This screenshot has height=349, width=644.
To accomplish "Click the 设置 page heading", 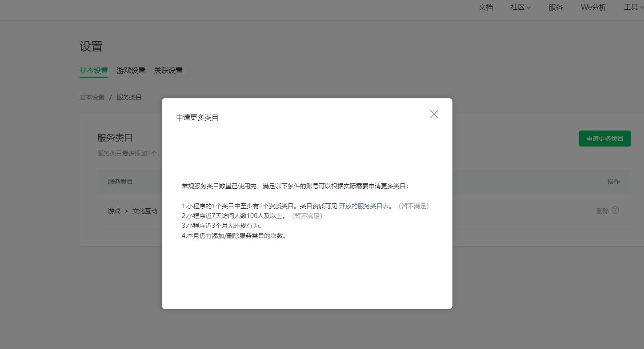I will (91, 47).
